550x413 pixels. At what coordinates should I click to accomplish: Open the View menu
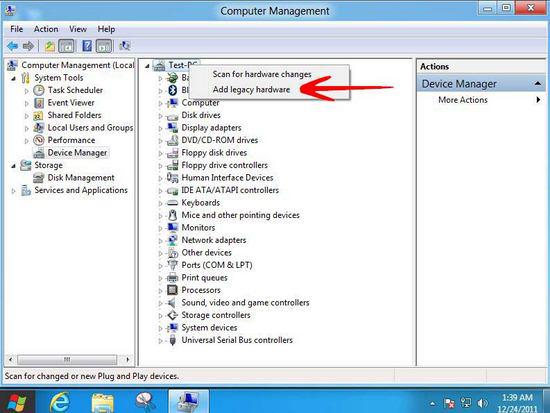point(78,29)
